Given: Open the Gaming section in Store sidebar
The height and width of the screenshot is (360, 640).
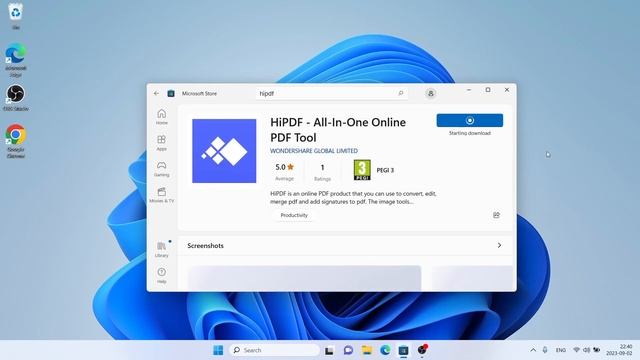Looking at the screenshot, I should (162, 169).
